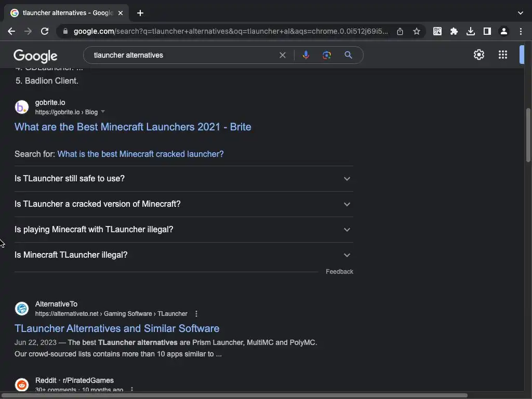Expand "Is TLauncher a cracked version" question
This screenshot has height=399, width=532.
point(184,204)
